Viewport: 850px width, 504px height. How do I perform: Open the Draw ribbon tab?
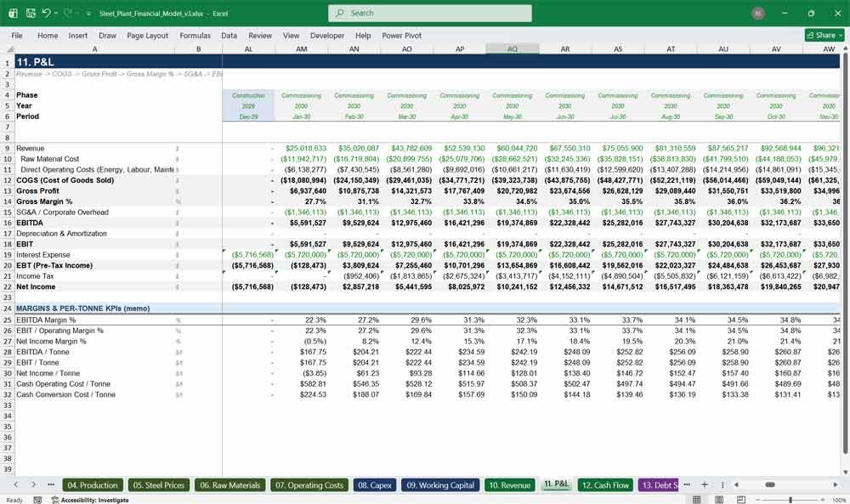[x=107, y=35]
